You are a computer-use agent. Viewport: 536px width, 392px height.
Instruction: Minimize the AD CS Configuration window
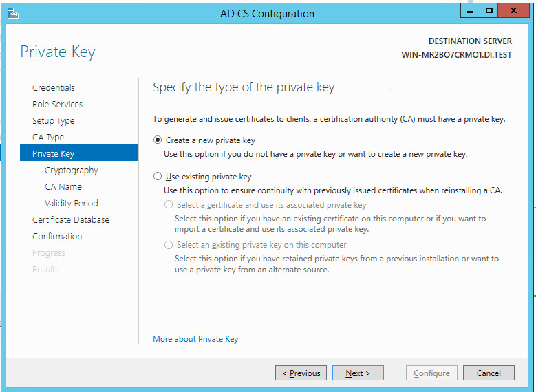click(470, 11)
